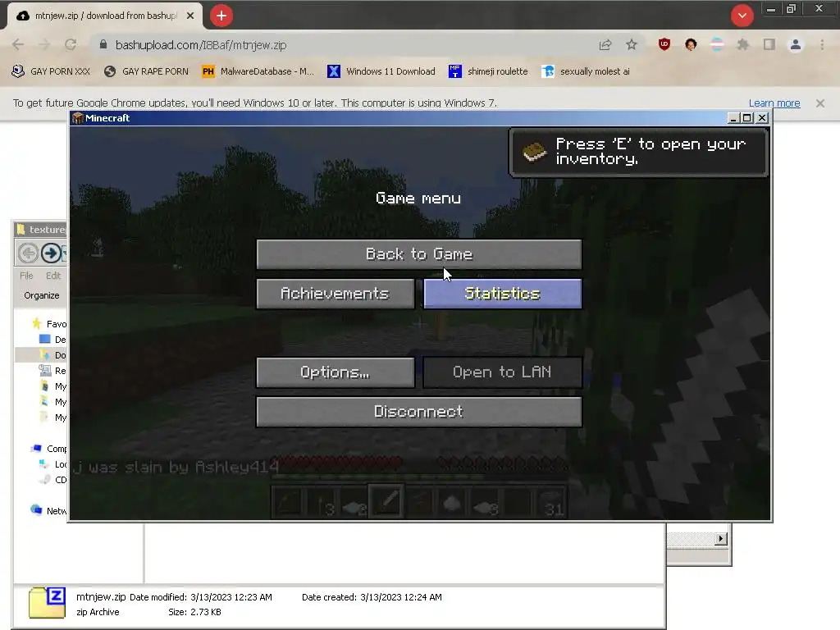Click the inventory tutorial hint toast

click(638, 152)
